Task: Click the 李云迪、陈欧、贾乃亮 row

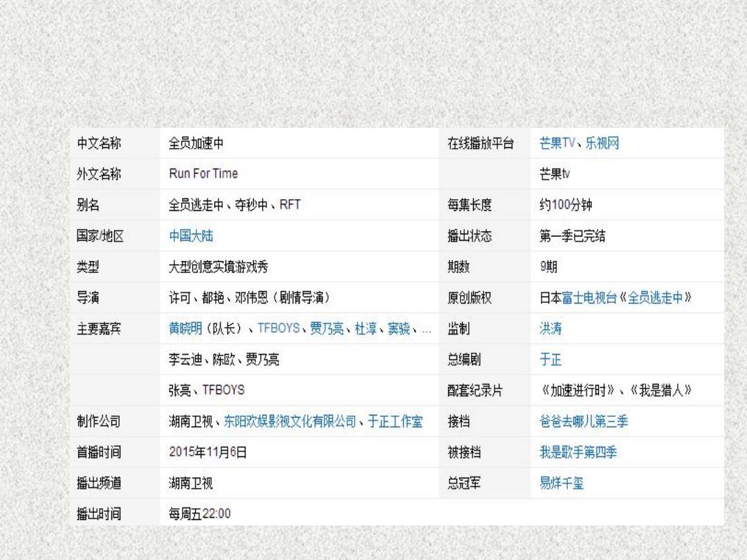Action: [224, 360]
